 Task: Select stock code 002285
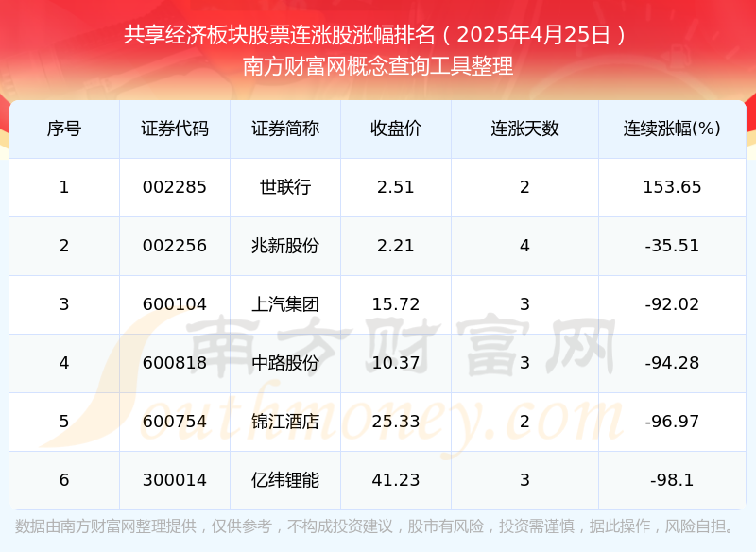[175, 187]
